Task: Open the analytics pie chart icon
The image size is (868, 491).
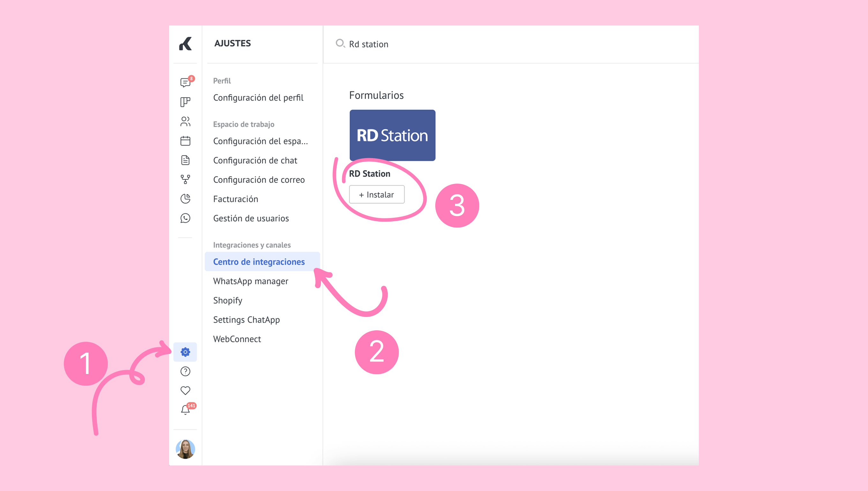Action: point(185,199)
